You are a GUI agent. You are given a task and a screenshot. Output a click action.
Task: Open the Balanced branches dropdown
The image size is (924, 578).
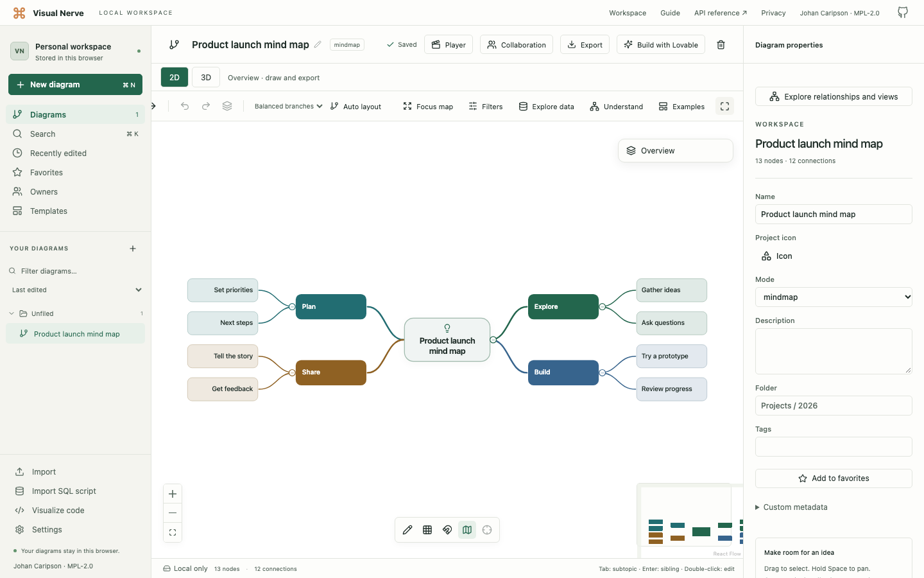pyautogui.click(x=288, y=107)
